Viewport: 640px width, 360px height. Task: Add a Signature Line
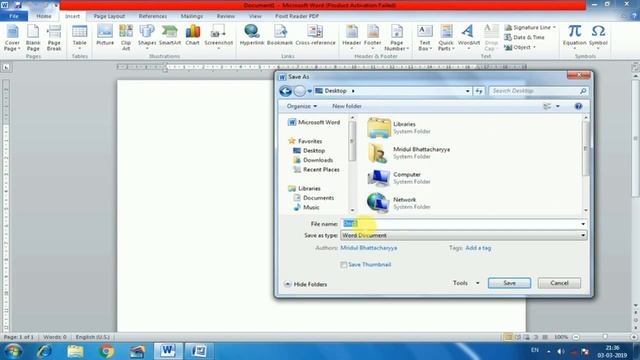click(528, 27)
